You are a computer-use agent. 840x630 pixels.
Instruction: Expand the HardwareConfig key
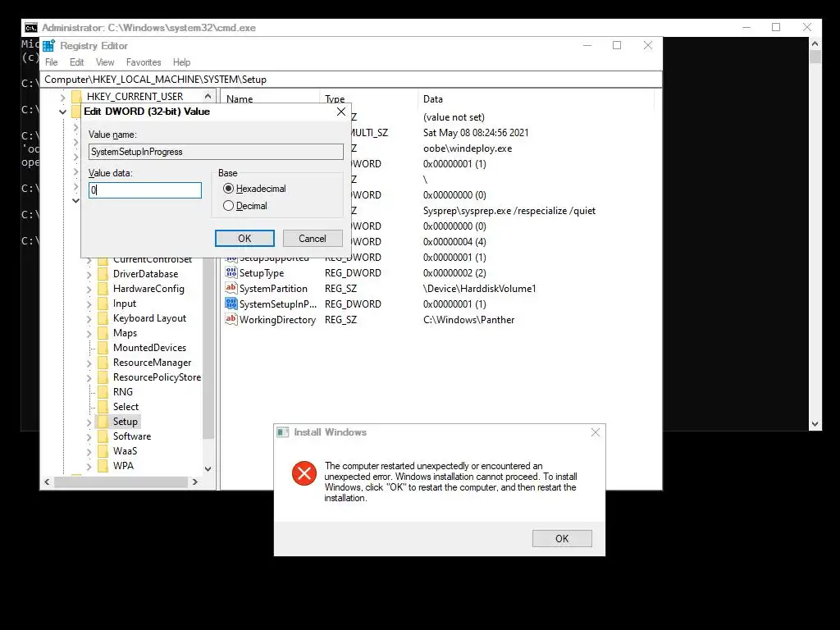(x=89, y=290)
